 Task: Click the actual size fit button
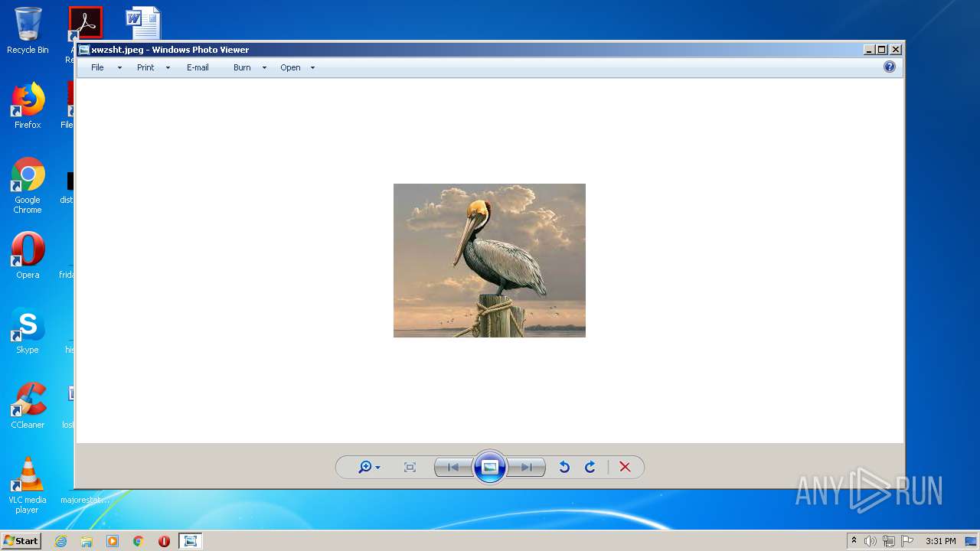click(x=410, y=467)
